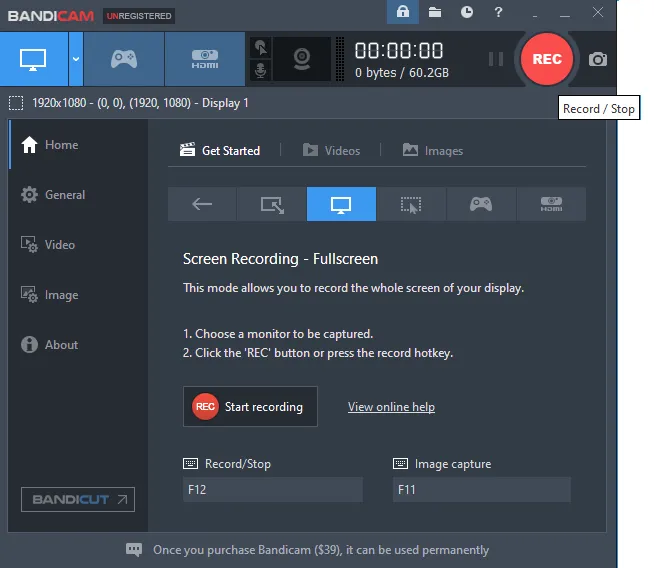This screenshot has height=568, width=654.
Task: Click the speech bubble icon in footer
Action: (134, 550)
